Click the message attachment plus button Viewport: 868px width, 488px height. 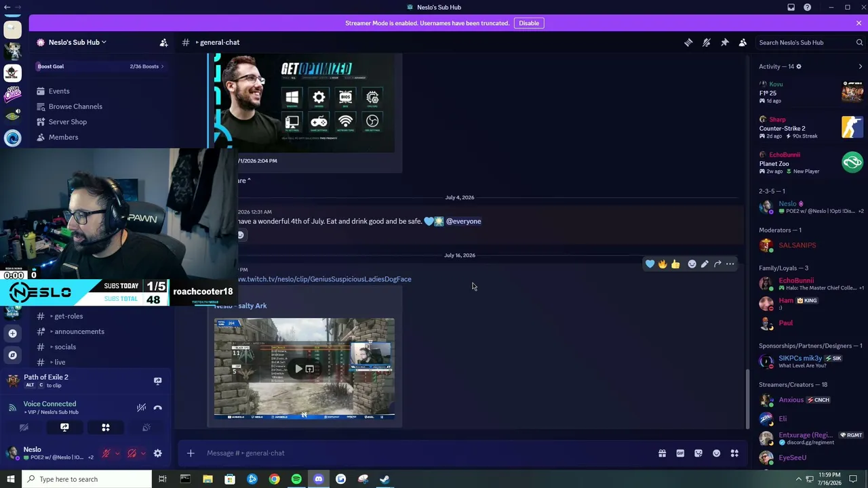tap(191, 453)
